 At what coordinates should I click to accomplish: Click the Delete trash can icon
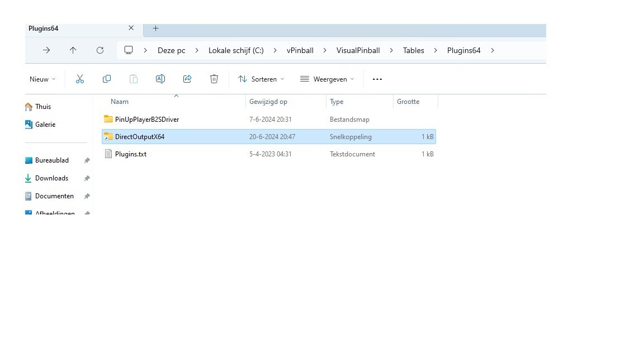(x=214, y=79)
